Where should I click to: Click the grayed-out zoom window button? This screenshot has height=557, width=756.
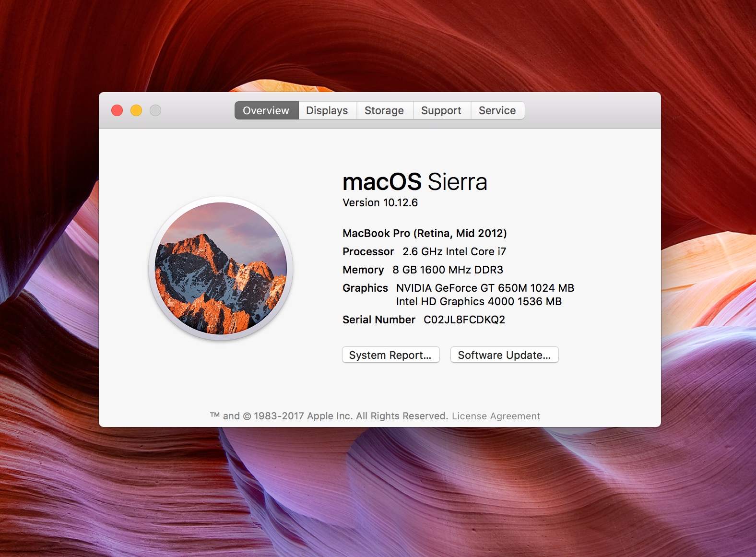coord(155,110)
